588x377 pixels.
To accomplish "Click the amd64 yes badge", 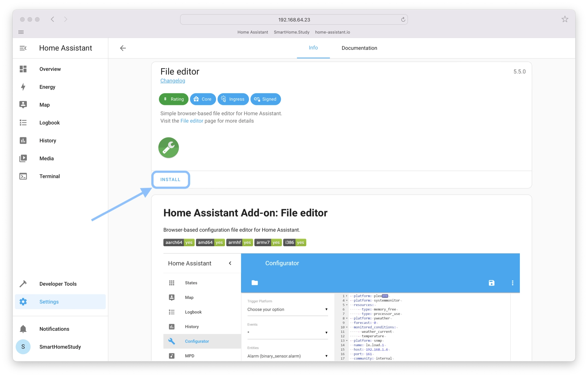I will click(x=210, y=243).
